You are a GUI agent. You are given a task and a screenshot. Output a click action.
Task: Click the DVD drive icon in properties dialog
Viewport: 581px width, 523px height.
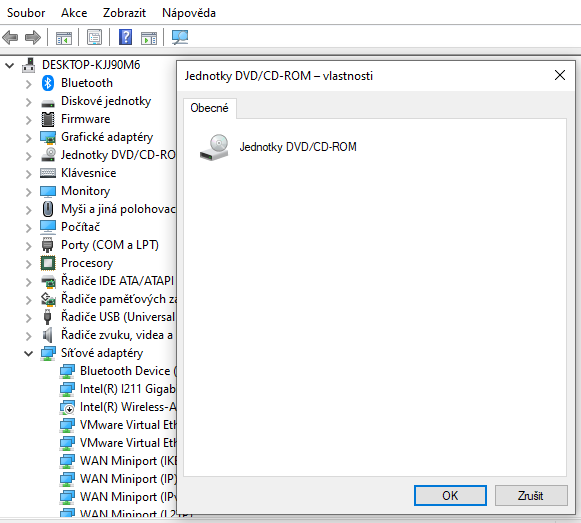[x=214, y=148]
